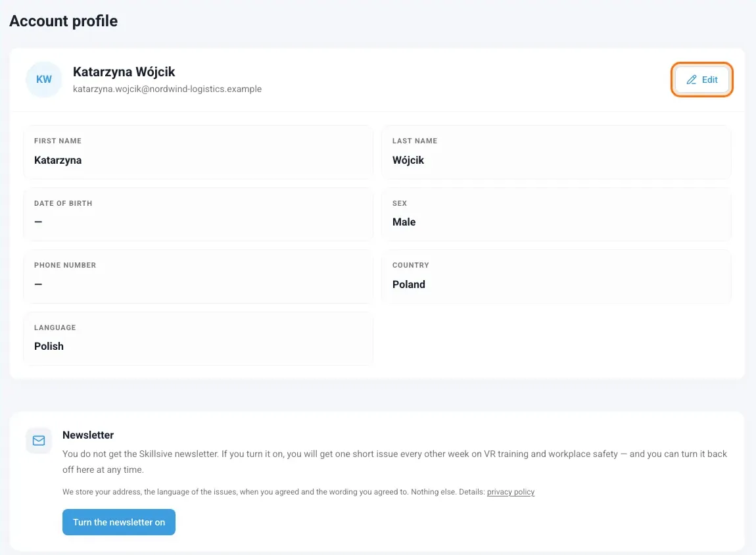
Task: Click the empty Phone Number dash
Action: click(38, 284)
